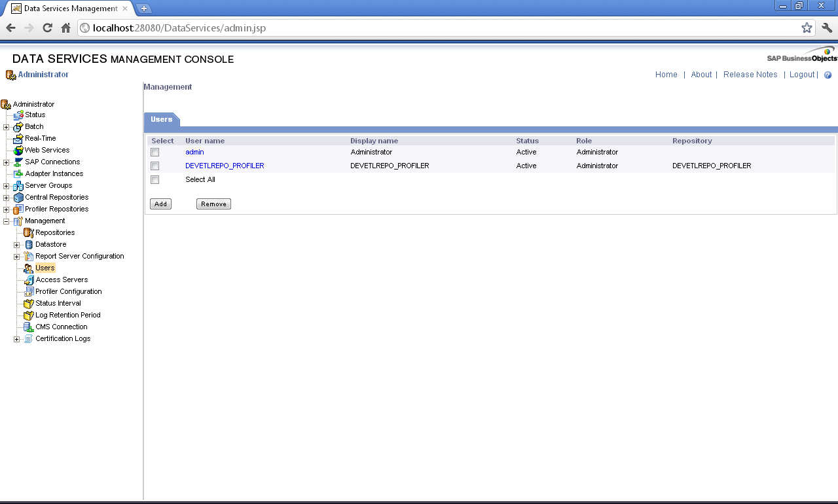Expand the SAP Connections node

(x=6, y=162)
